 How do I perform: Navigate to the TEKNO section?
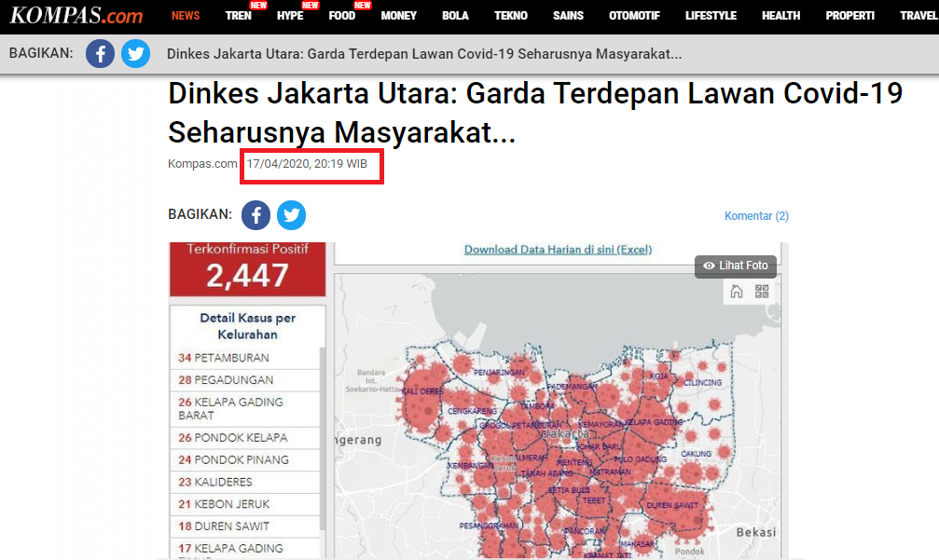click(x=510, y=16)
